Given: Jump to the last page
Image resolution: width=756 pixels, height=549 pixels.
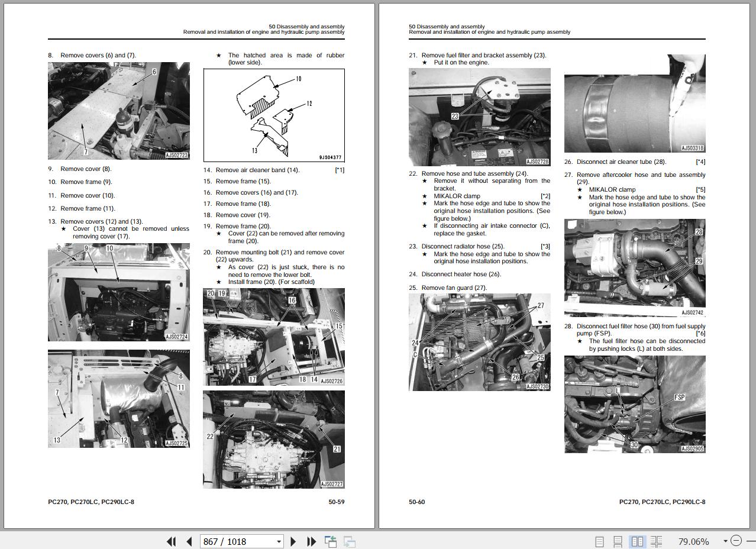Looking at the screenshot, I should (311, 541).
